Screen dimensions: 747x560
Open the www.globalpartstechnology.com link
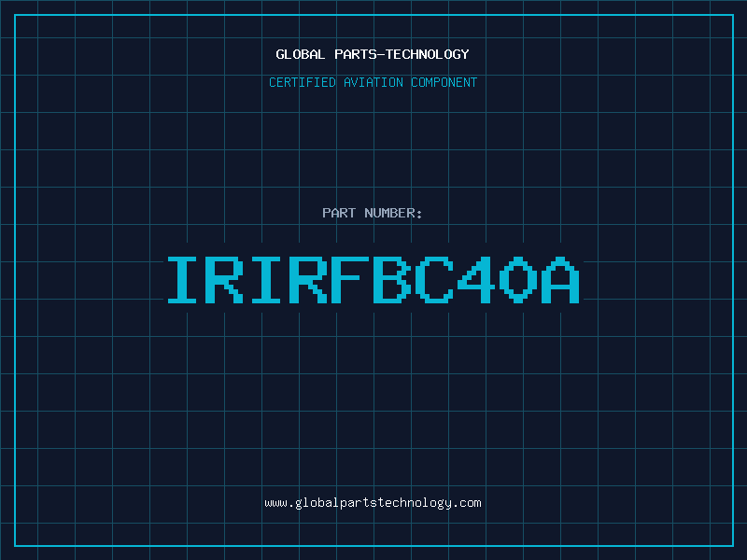[x=373, y=503]
